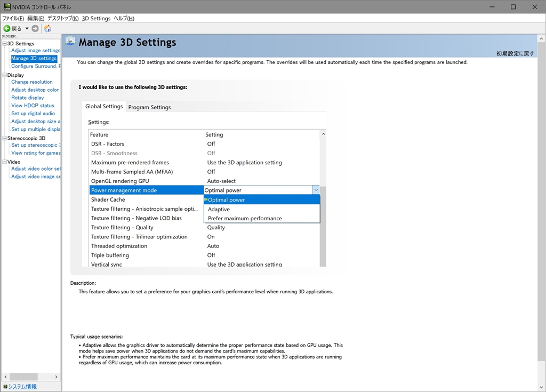
Task: Open the ヘルプ(H) menu
Action: coord(124,19)
